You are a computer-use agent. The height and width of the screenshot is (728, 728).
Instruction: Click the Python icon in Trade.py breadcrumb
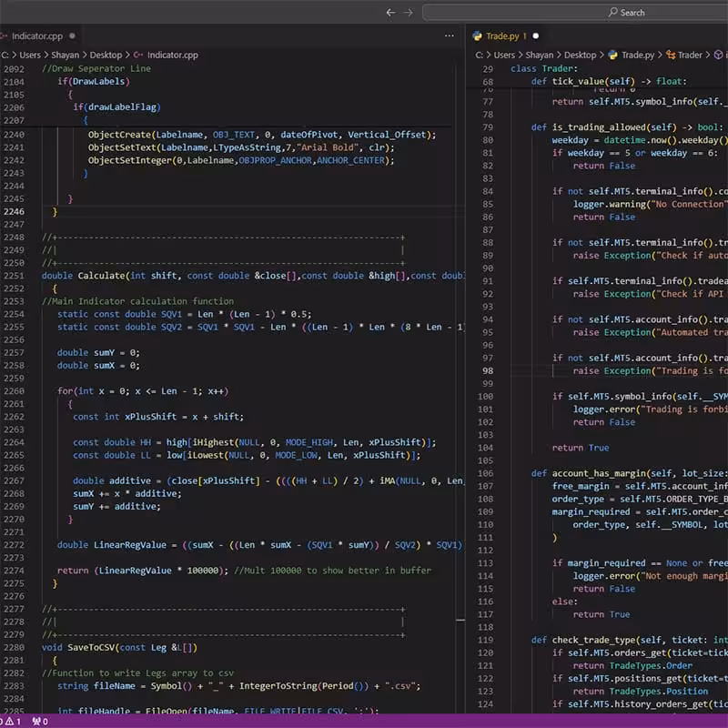[x=612, y=55]
